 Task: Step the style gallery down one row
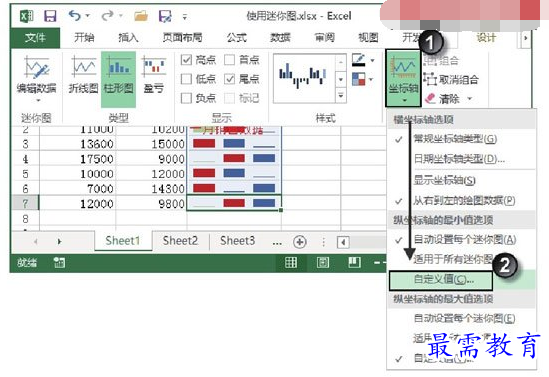tap(341, 79)
